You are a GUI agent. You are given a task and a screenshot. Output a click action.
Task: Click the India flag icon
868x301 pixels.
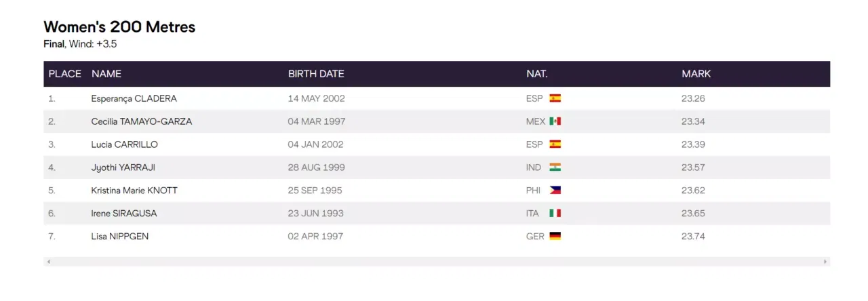pyautogui.click(x=555, y=167)
